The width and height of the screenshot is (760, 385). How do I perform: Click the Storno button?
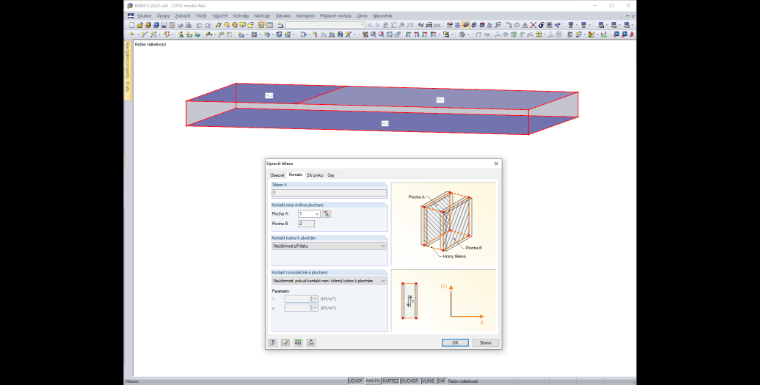point(486,342)
